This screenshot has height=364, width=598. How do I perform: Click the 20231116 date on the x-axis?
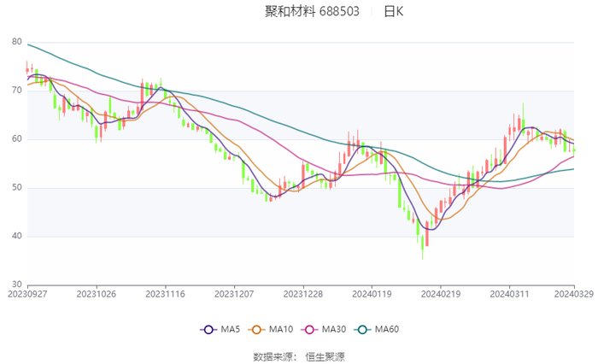tap(164, 294)
